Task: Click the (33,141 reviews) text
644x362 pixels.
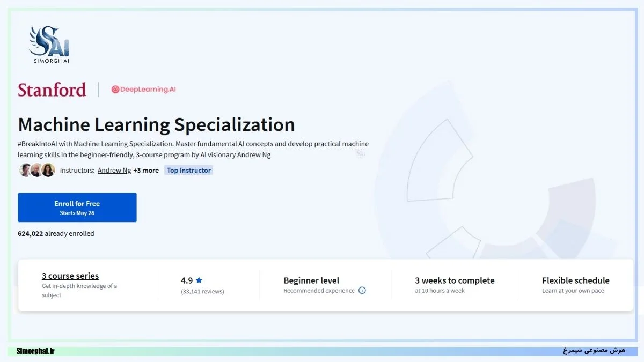Action: (202, 292)
